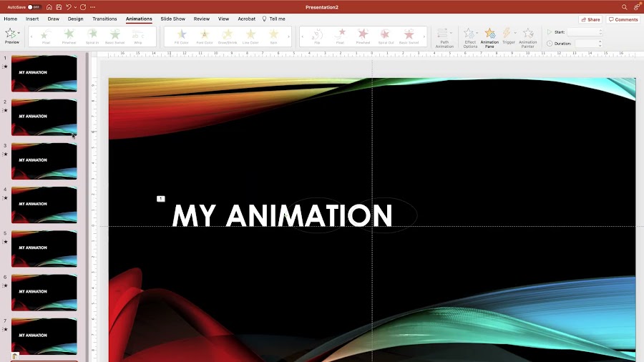The image size is (644, 362).
Task: Select slide 1 thumbnail
Action: 44,74
